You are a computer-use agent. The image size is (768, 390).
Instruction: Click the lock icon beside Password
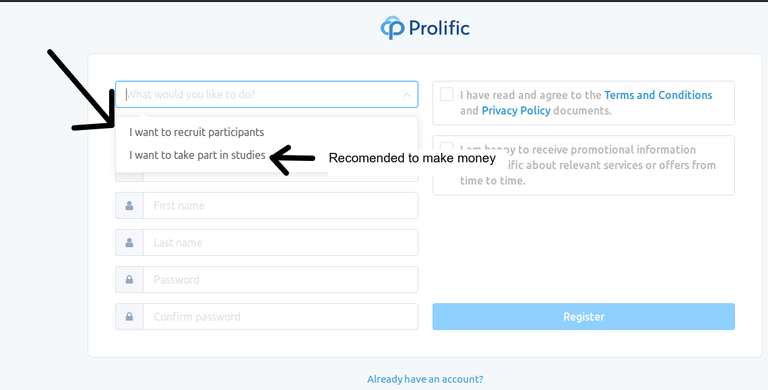point(129,280)
